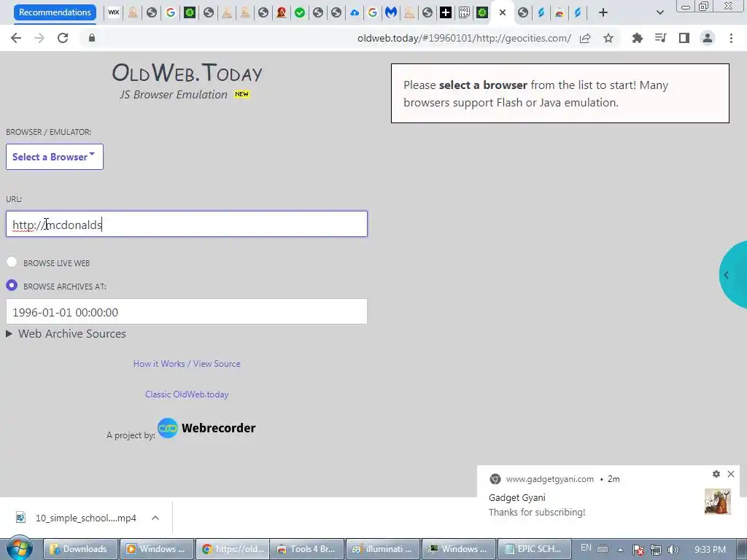Open the network icon in system tray
This screenshot has height=560, width=747.
tap(656, 550)
